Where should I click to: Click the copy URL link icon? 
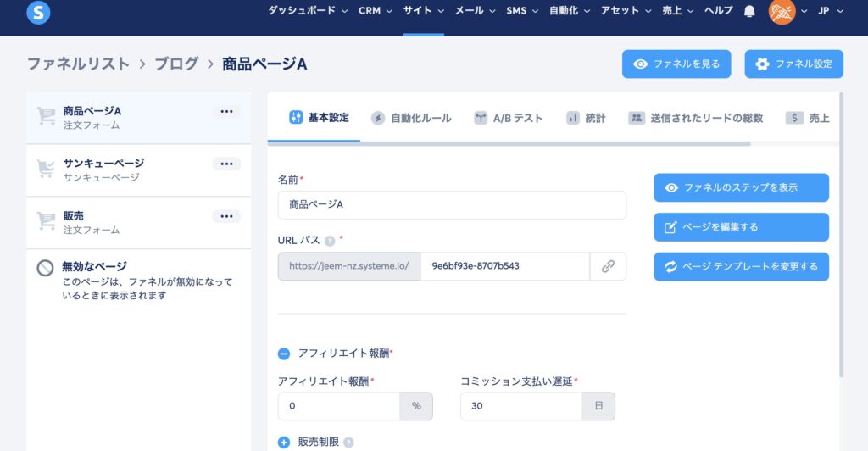(x=608, y=266)
